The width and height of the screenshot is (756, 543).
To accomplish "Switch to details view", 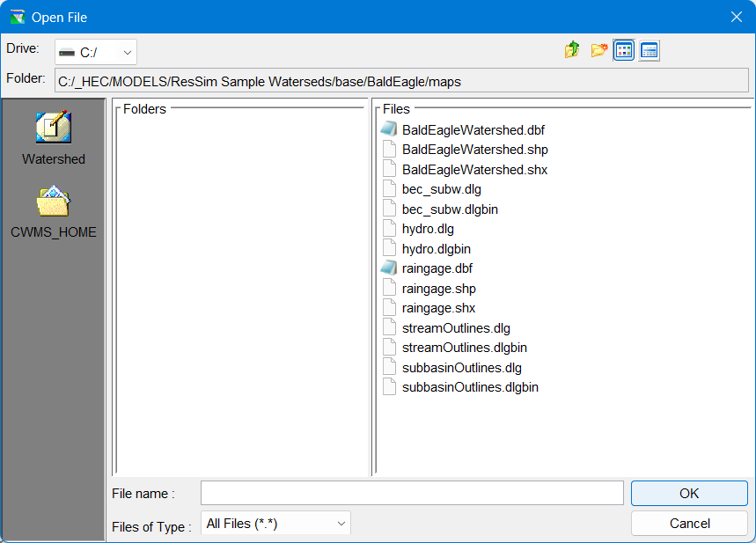I will tap(650, 50).
